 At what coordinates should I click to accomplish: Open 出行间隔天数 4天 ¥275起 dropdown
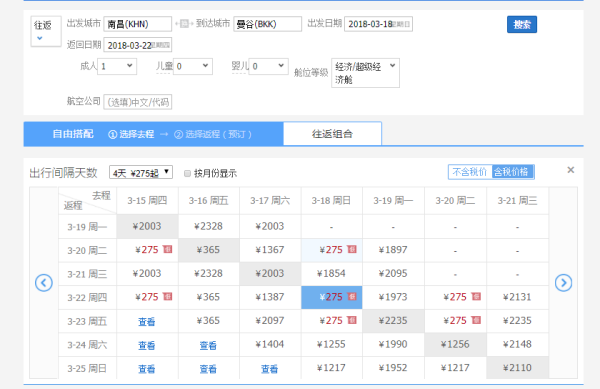(141, 173)
